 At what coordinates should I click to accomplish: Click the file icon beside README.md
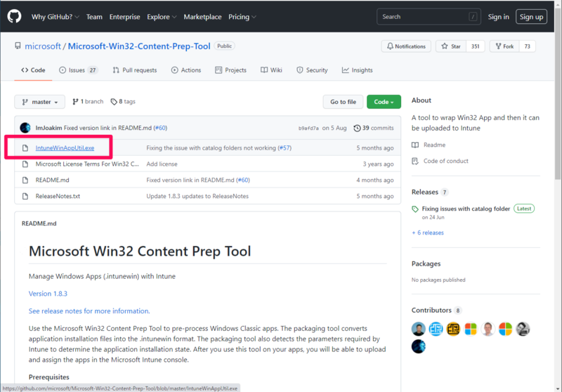click(25, 181)
